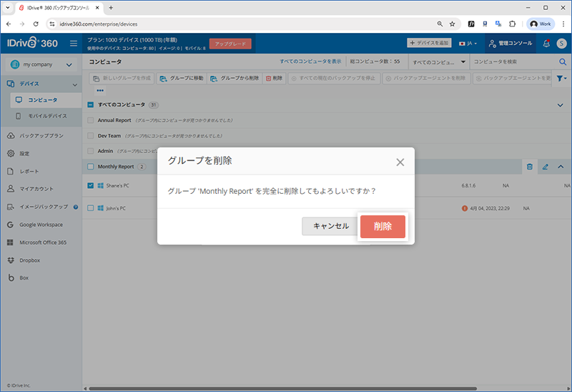Close the グループを削除 dialog with X

[x=400, y=162]
